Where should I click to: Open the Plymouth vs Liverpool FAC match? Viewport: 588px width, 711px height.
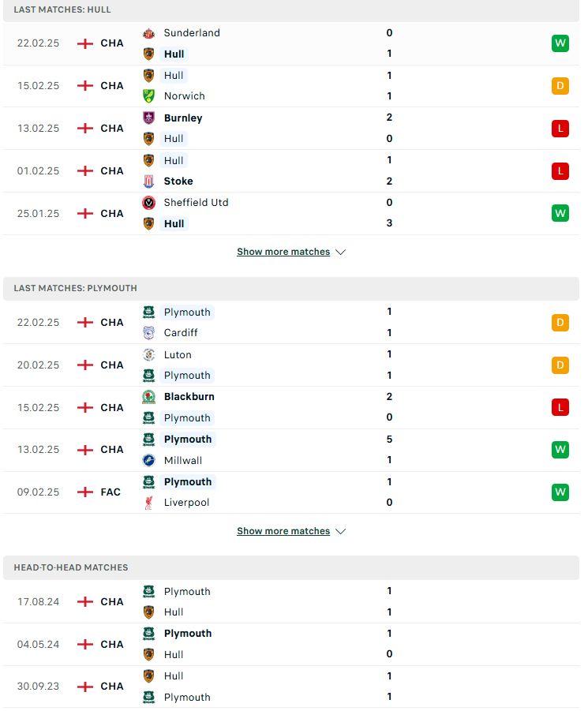click(291, 492)
